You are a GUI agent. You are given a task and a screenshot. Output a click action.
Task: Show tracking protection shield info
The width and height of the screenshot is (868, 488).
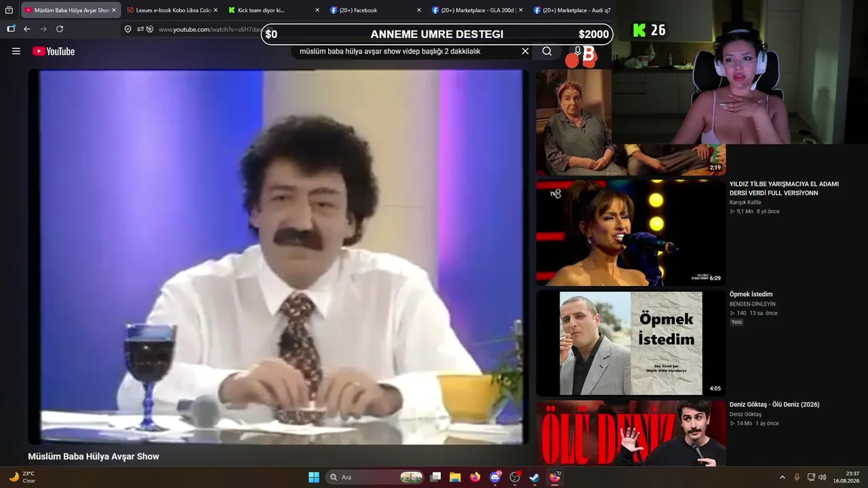pos(127,29)
